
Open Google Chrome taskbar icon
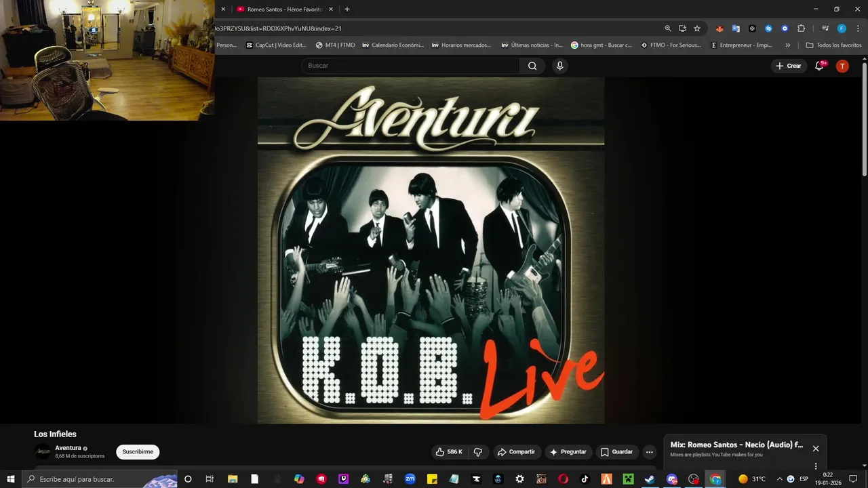pyautogui.click(x=715, y=479)
